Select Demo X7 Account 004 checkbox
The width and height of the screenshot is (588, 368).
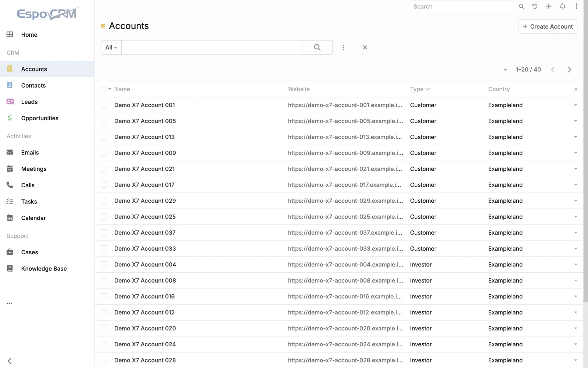tap(104, 265)
